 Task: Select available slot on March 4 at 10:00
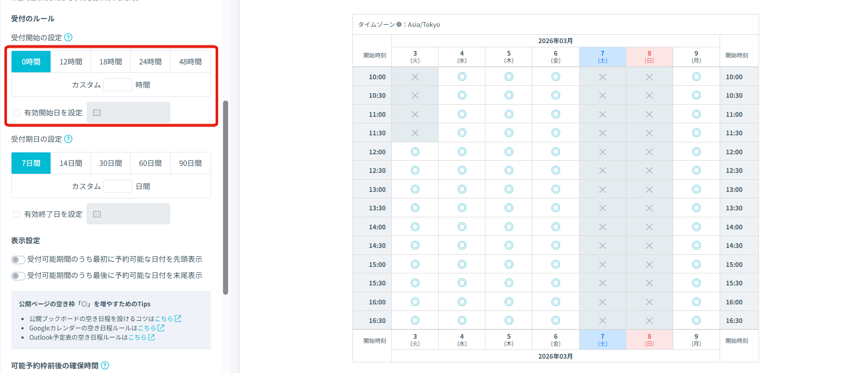462,77
